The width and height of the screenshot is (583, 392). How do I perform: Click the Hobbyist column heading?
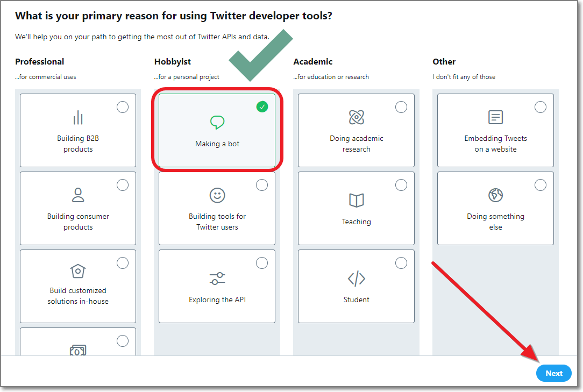(173, 62)
